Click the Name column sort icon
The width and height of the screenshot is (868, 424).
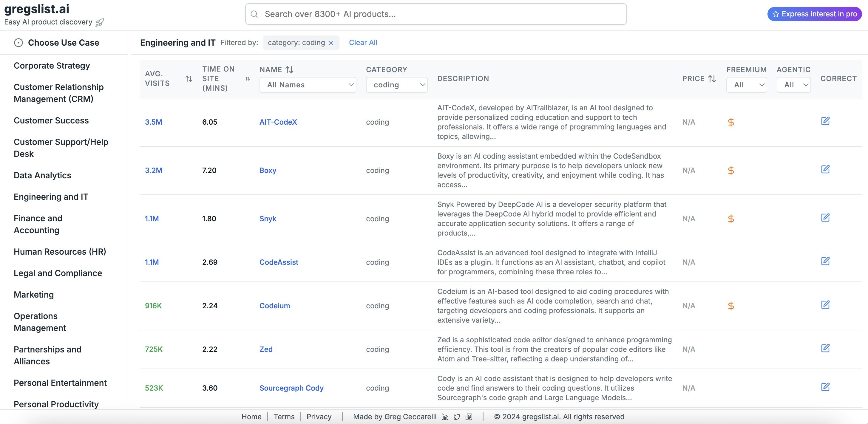click(289, 70)
